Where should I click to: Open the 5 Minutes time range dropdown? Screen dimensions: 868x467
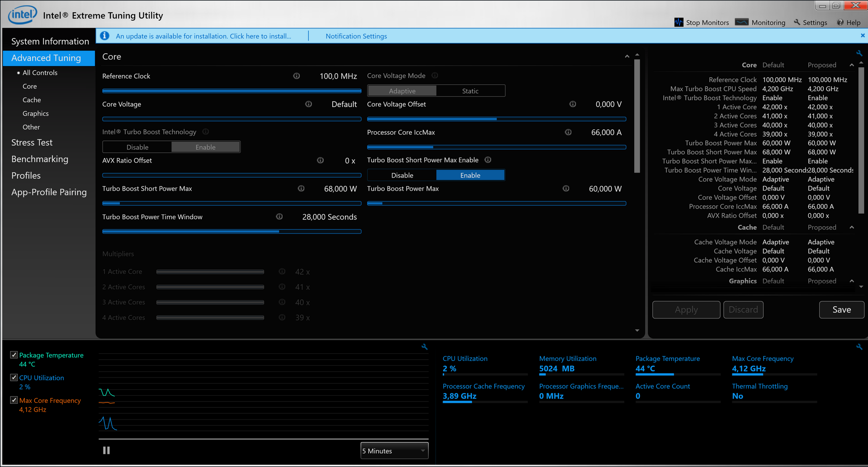click(394, 451)
